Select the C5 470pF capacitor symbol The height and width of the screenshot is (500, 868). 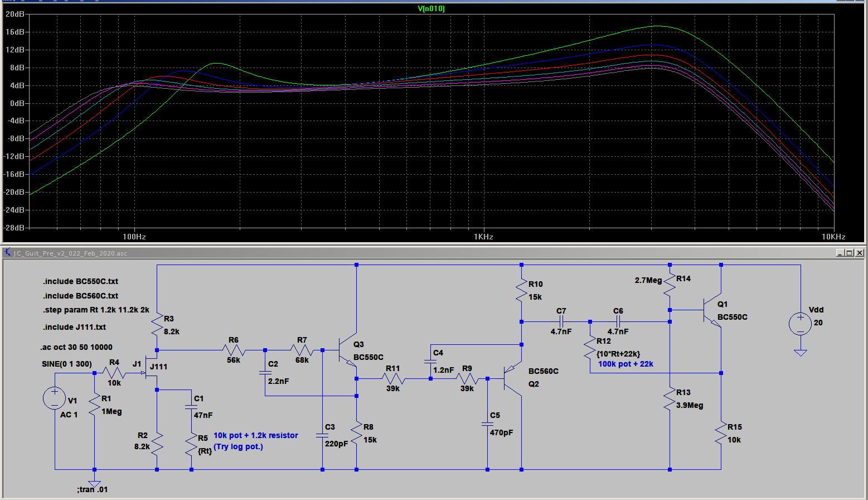pos(487,424)
